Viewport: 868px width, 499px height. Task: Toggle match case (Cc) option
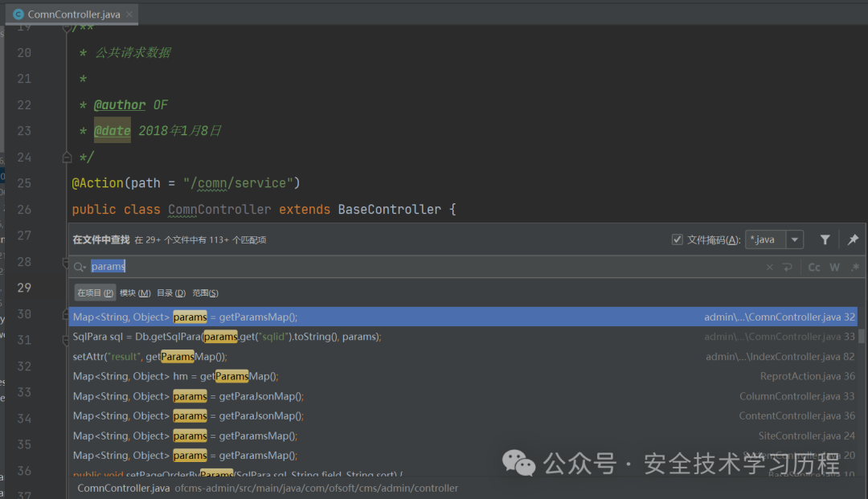pyautogui.click(x=814, y=267)
